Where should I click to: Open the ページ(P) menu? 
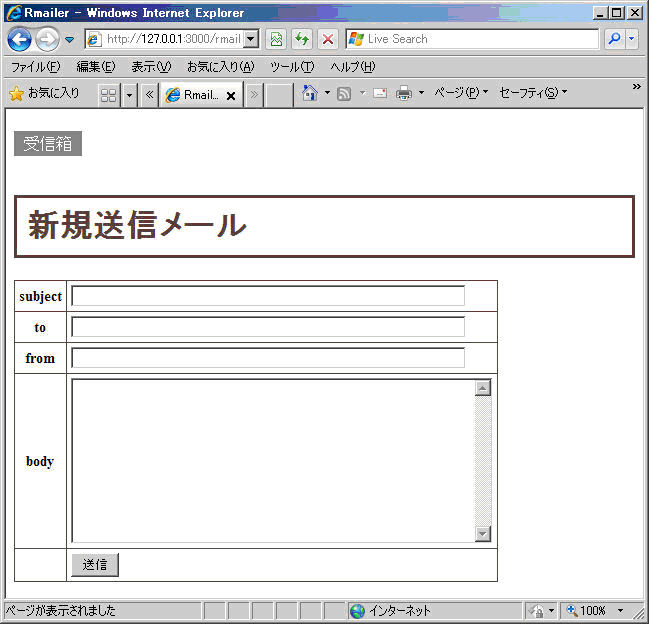click(461, 93)
